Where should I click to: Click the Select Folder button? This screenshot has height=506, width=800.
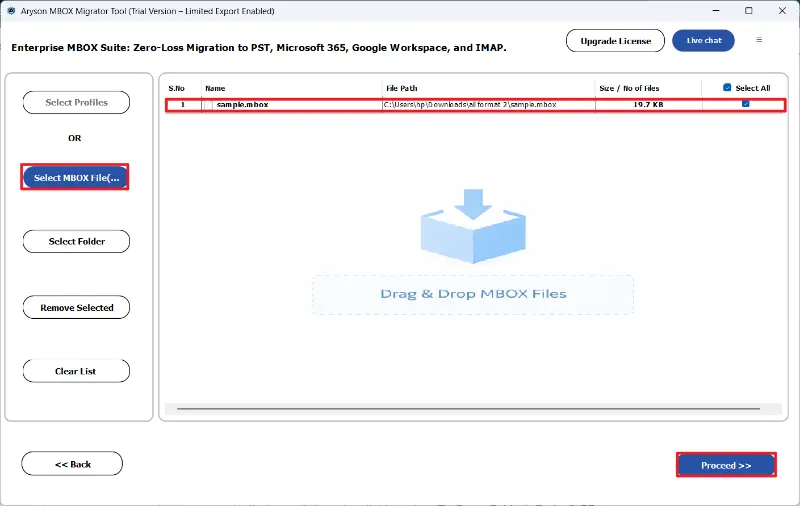coord(76,241)
